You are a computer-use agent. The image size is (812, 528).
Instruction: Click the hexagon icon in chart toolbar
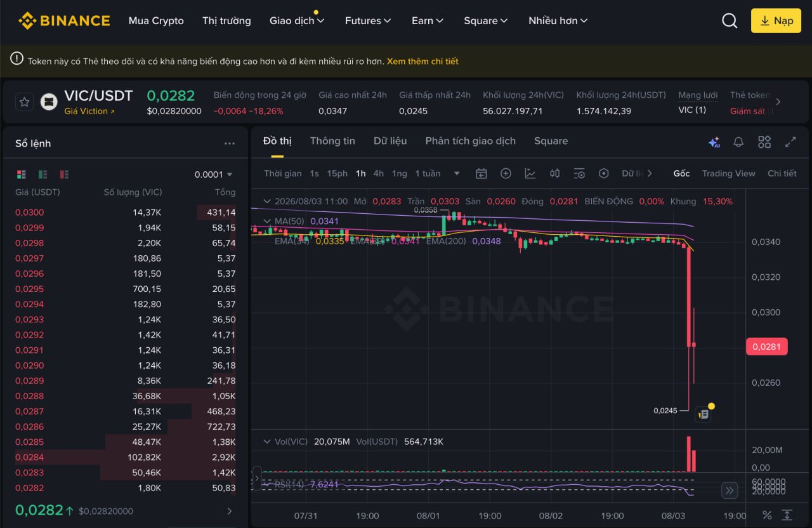[603, 173]
